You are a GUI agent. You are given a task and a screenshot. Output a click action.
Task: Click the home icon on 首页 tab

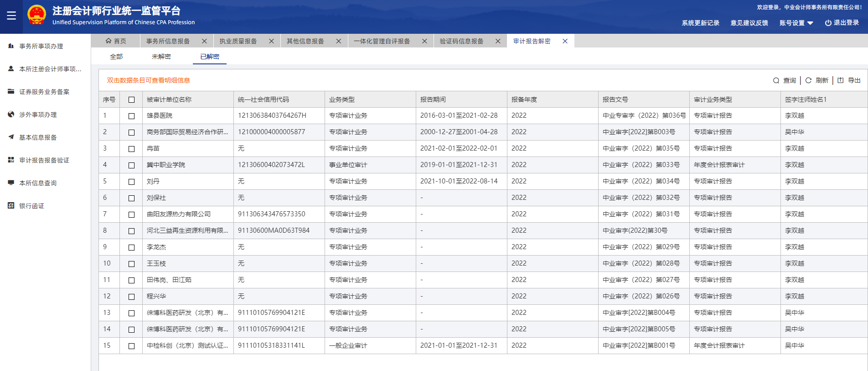(108, 41)
